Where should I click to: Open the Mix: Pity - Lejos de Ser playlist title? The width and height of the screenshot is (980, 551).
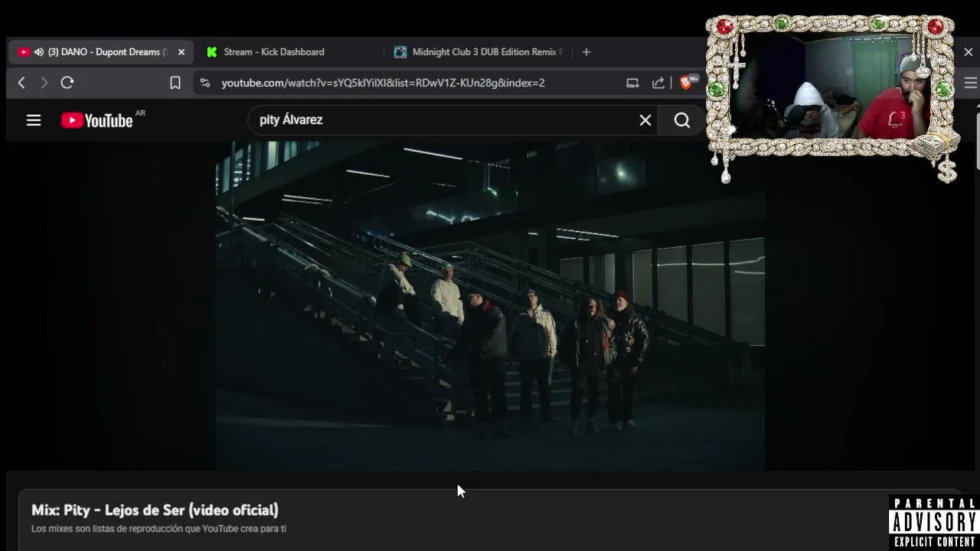155,510
